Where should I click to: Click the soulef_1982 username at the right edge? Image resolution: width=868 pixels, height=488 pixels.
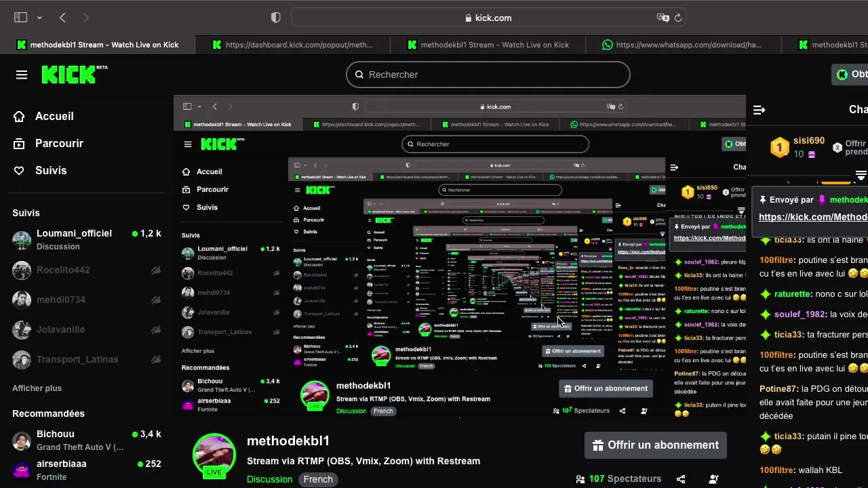click(x=800, y=314)
